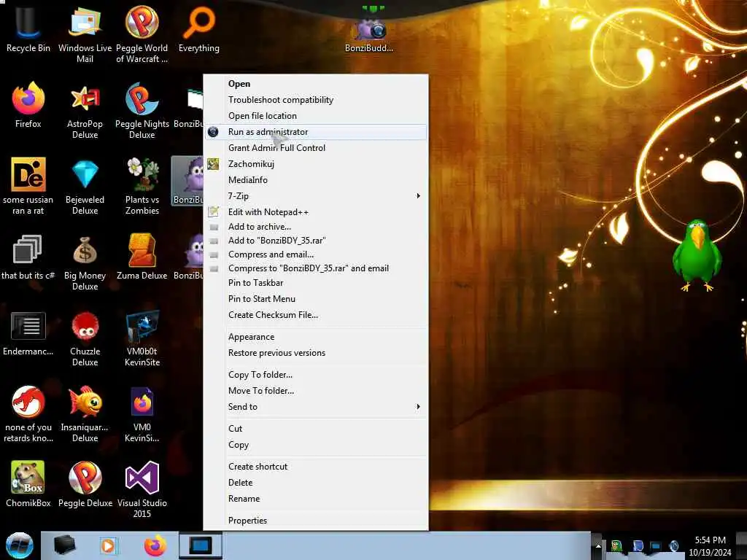This screenshot has height=560, width=747.
Task: Open Properties from context menu
Action: 316,521
